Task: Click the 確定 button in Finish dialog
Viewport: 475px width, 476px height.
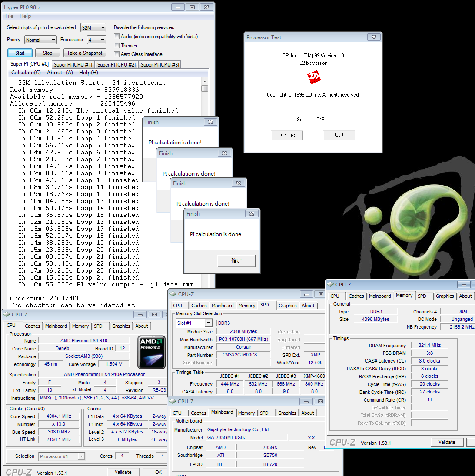Action: 236,261
